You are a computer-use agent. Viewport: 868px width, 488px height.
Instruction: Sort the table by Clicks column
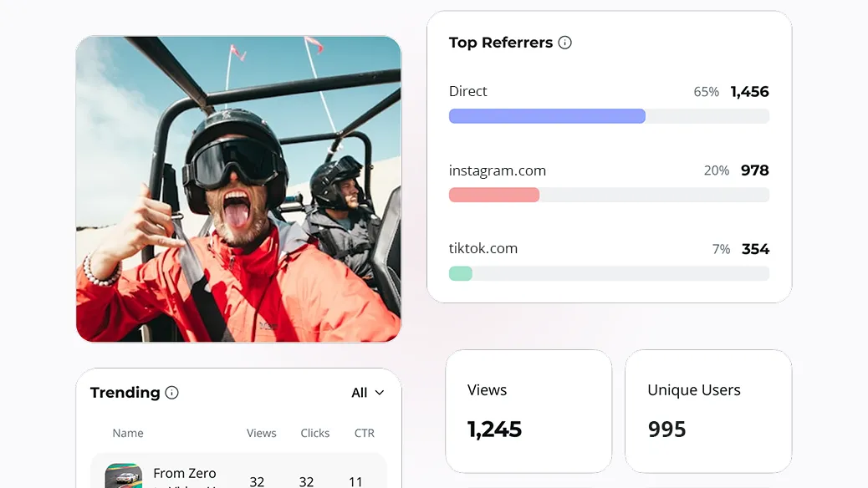click(315, 433)
